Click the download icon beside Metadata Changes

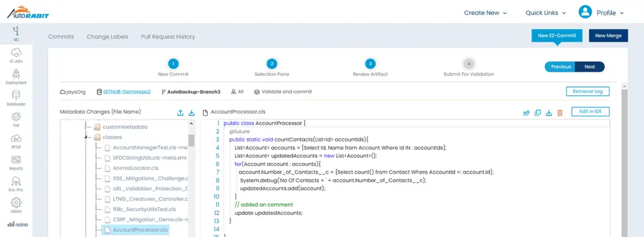191,113
